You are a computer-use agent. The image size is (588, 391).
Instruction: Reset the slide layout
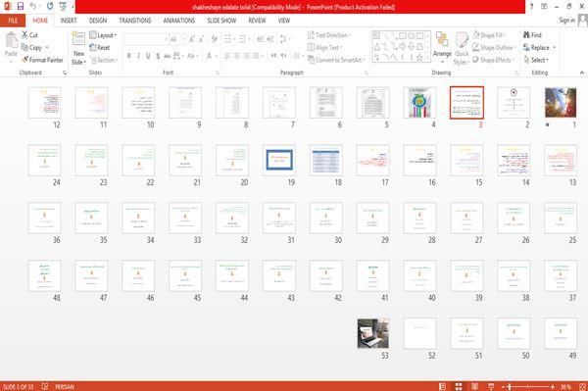coord(100,48)
